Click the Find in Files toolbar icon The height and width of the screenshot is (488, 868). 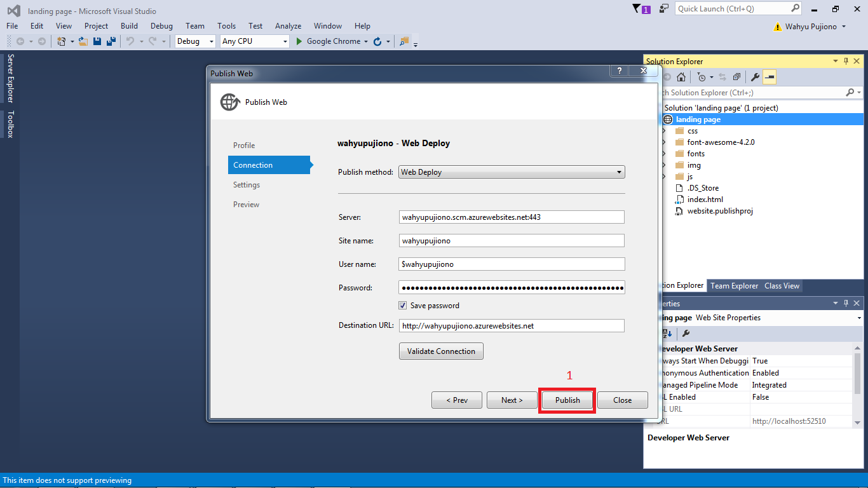(404, 41)
